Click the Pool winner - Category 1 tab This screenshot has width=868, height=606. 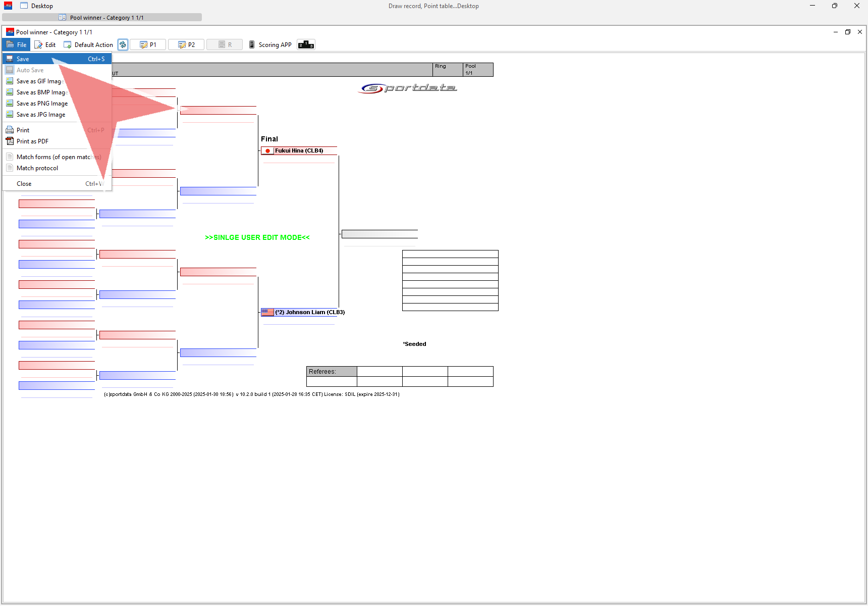click(102, 18)
